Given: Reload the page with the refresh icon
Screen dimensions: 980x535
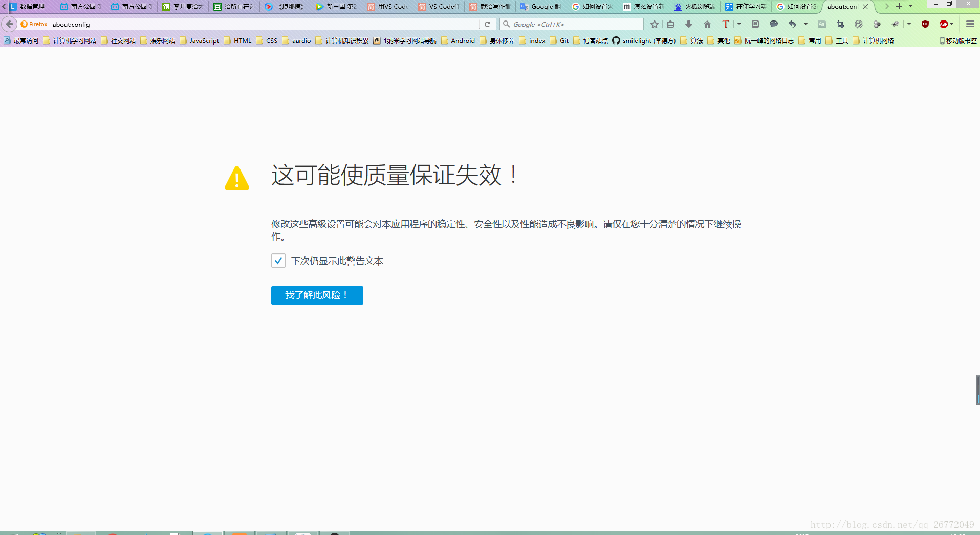Looking at the screenshot, I should click(487, 24).
